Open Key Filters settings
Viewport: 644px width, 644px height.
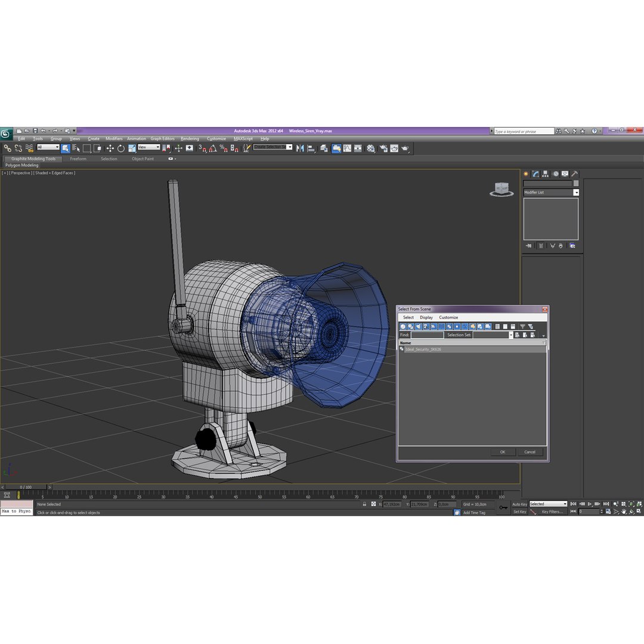pos(552,512)
